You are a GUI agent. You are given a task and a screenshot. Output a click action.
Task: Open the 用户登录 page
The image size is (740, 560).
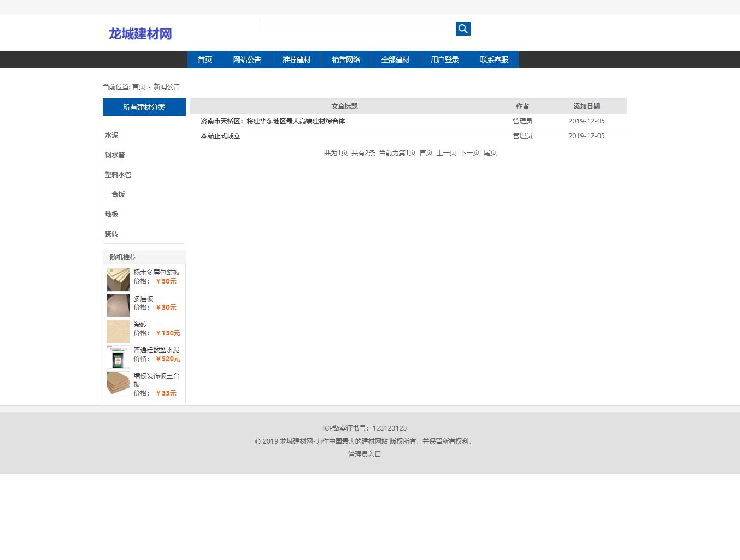pos(444,60)
